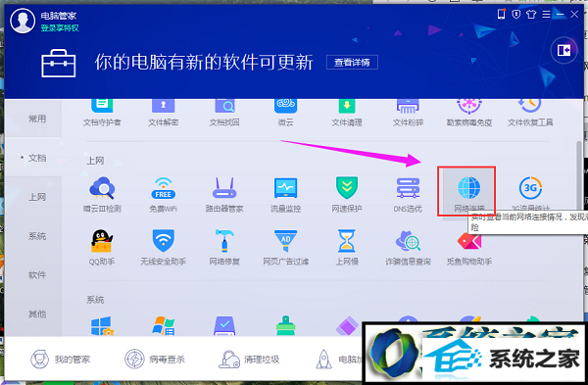Click the toolbox icon in banner
The height and width of the screenshot is (385, 588).
pos(59,63)
